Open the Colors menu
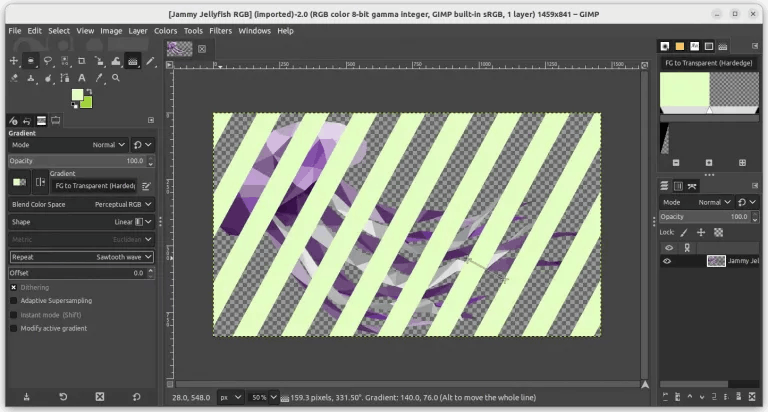This screenshot has height=412, width=768. click(x=166, y=30)
